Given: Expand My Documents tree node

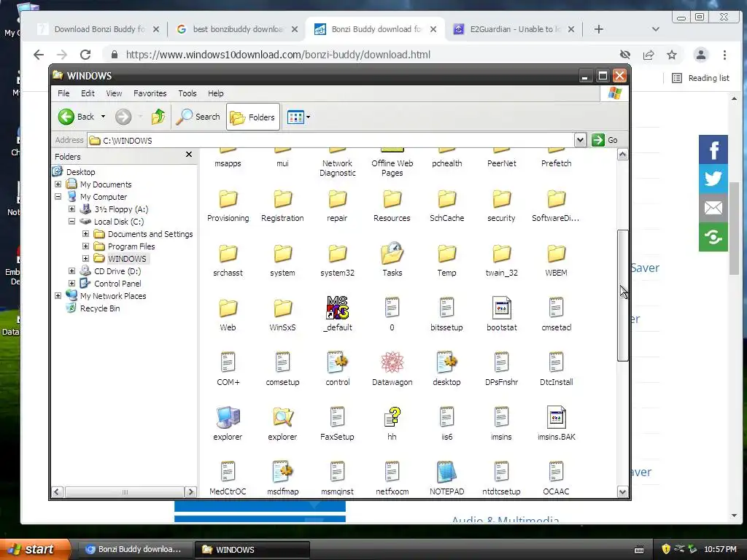Looking at the screenshot, I should (58, 184).
